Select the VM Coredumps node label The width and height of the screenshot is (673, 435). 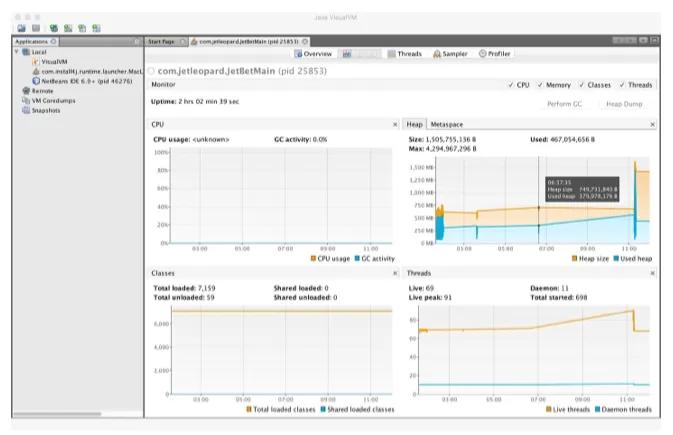[x=54, y=100]
